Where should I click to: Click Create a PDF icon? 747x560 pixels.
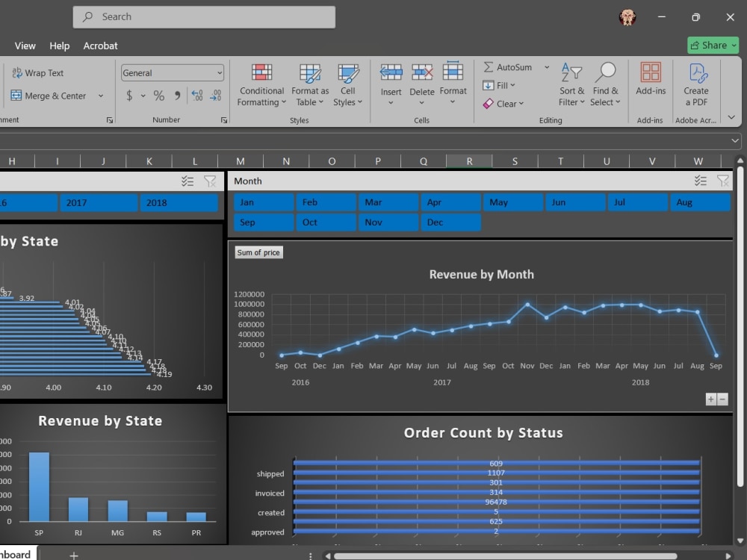698,73
